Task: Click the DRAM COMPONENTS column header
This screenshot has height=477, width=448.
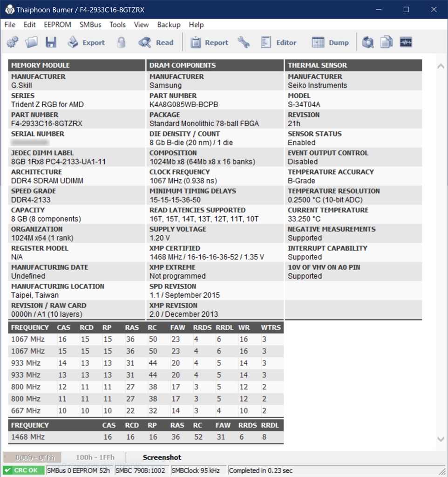Action: tap(215, 65)
